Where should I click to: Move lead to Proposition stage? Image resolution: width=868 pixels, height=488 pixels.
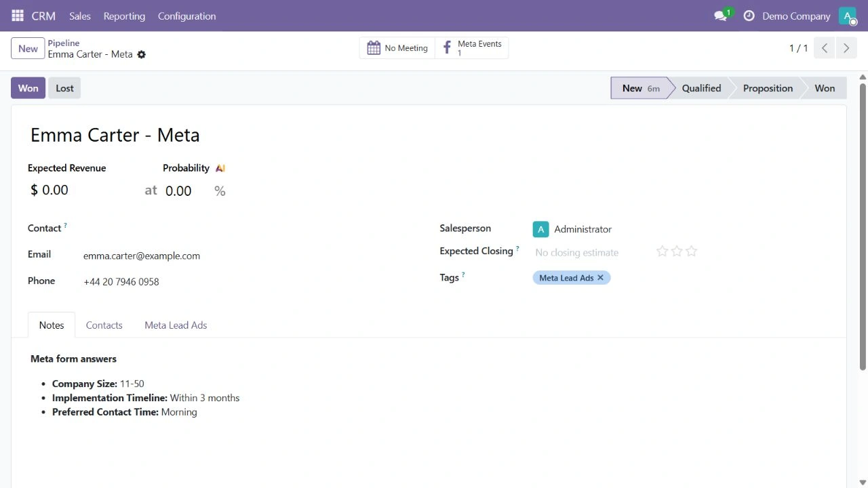click(x=768, y=88)
